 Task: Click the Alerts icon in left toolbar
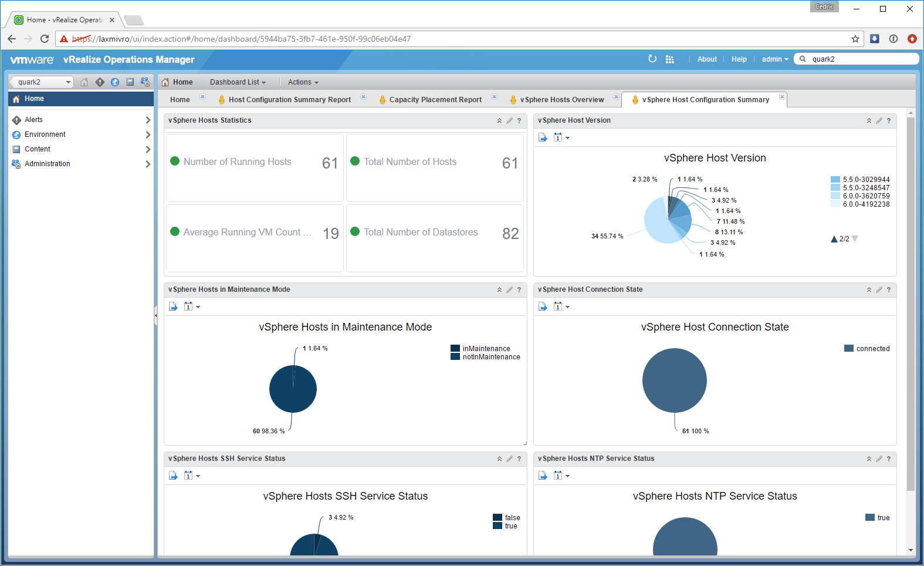tap(100, 82)
